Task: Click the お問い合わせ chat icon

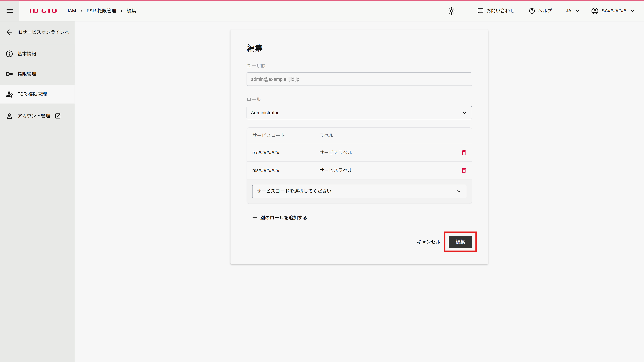Action: click(480, 11)
